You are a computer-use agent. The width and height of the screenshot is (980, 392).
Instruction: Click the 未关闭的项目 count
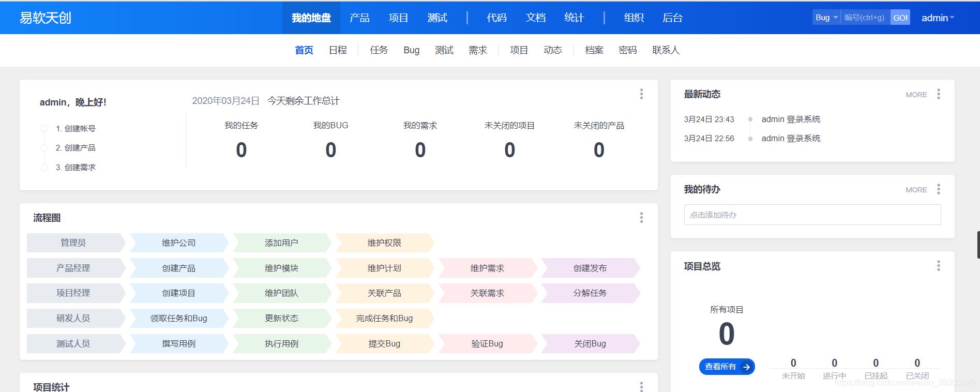pyautogui.click(x=509, y=150)
